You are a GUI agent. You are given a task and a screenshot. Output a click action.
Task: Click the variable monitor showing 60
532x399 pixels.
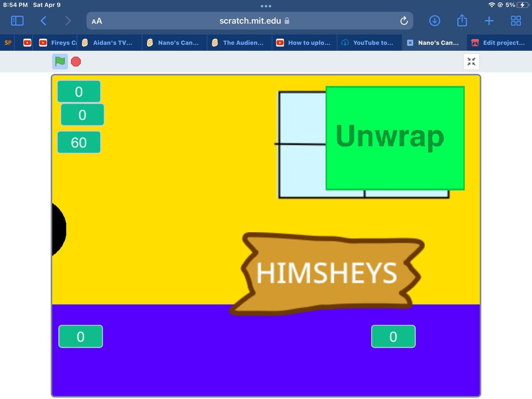[79, 143]
